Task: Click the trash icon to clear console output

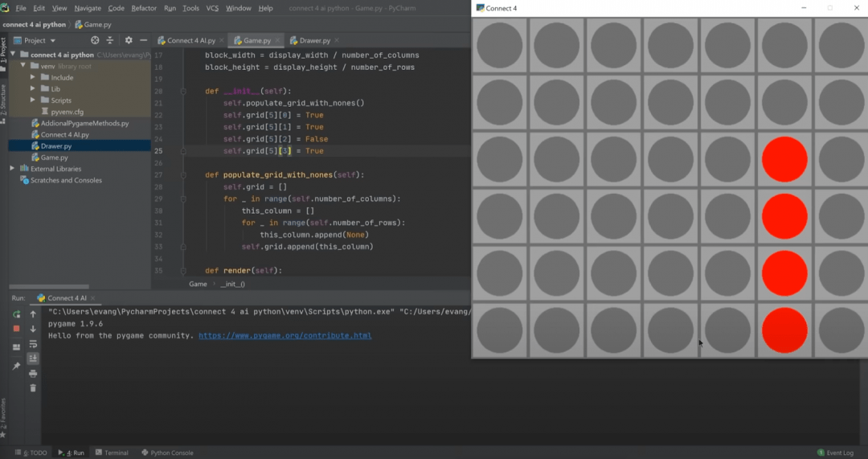Action: point(33,387)
